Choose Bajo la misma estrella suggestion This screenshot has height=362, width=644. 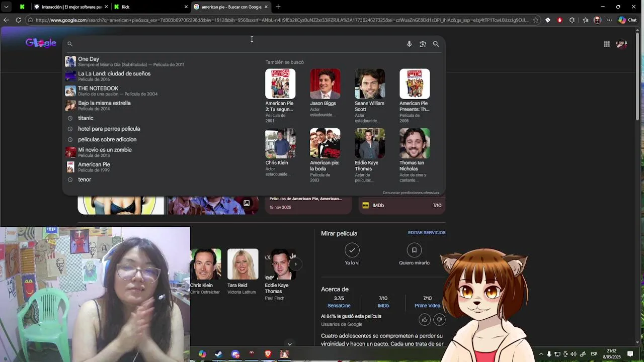click(161, 105)
